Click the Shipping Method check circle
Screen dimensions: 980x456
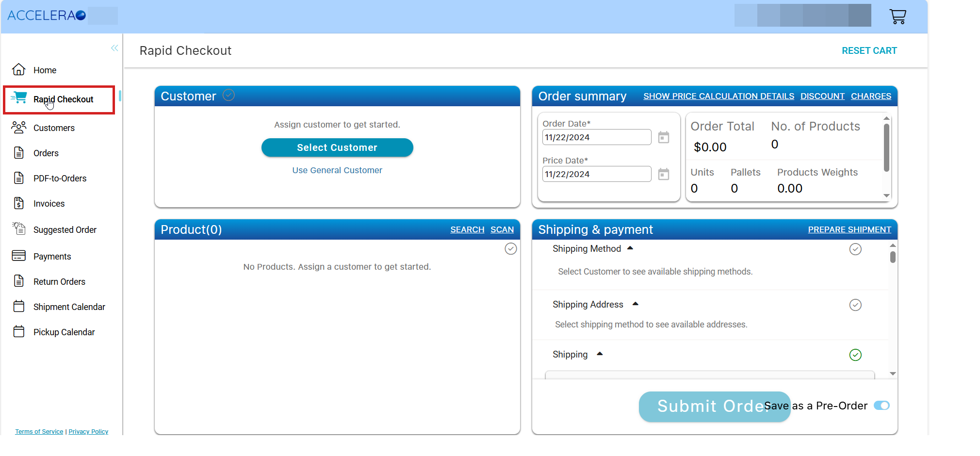tap(855, 249)
